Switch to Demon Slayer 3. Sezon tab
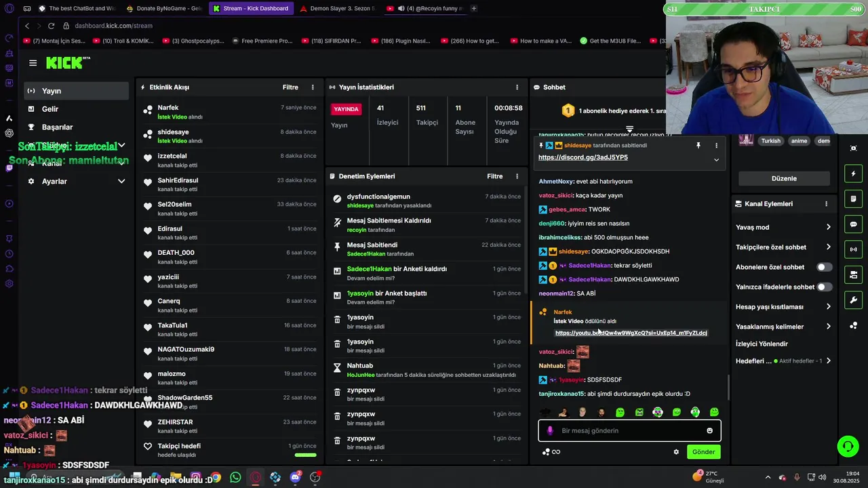The height and width of the screenshot is (488, 868). (x=337, y=8)
